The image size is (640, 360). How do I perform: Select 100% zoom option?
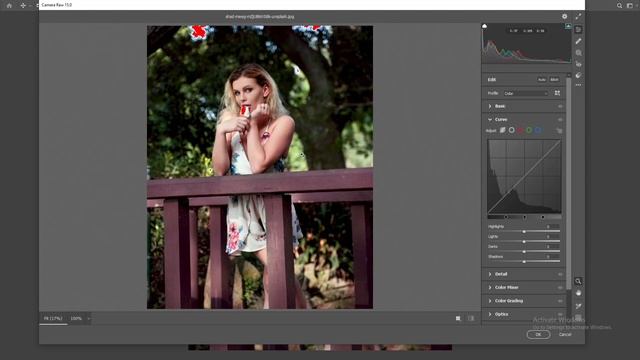click(76, 318)
